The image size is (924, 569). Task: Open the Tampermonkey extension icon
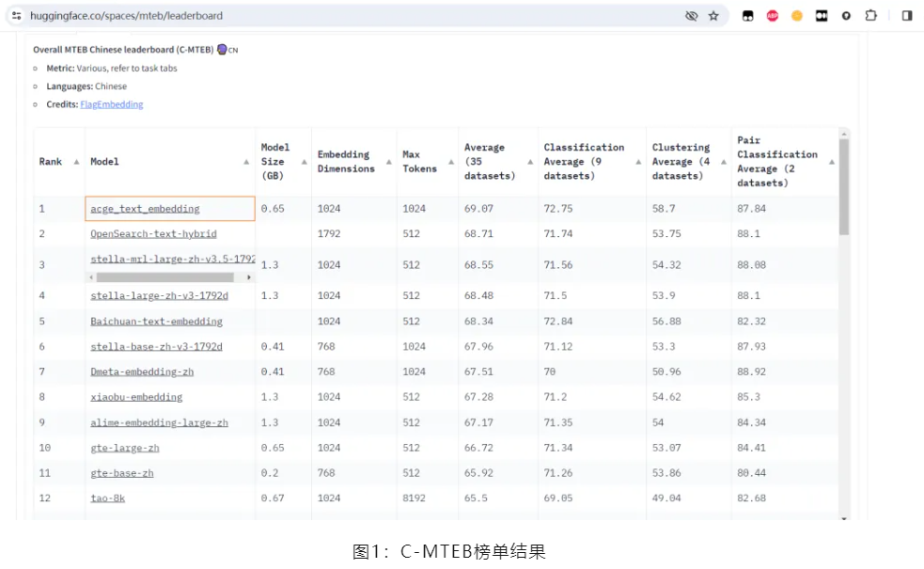click(748, 16)
